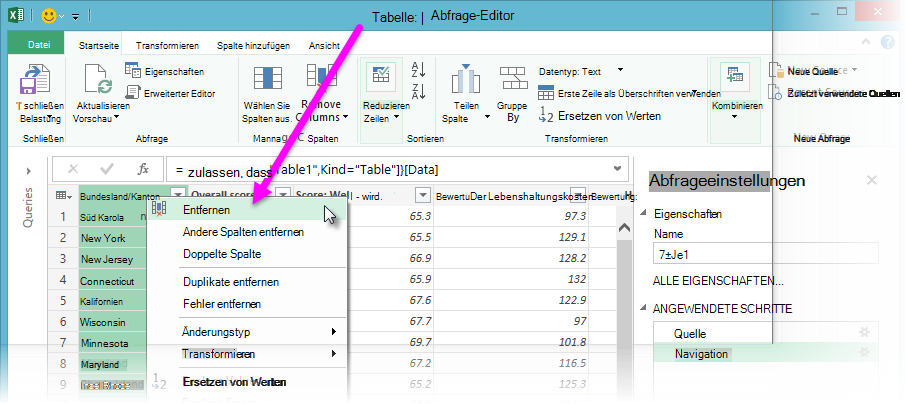The image size is (907, 404).
Task: Click ALLE EIGENSCHAFTEN link
Action: 718,281
